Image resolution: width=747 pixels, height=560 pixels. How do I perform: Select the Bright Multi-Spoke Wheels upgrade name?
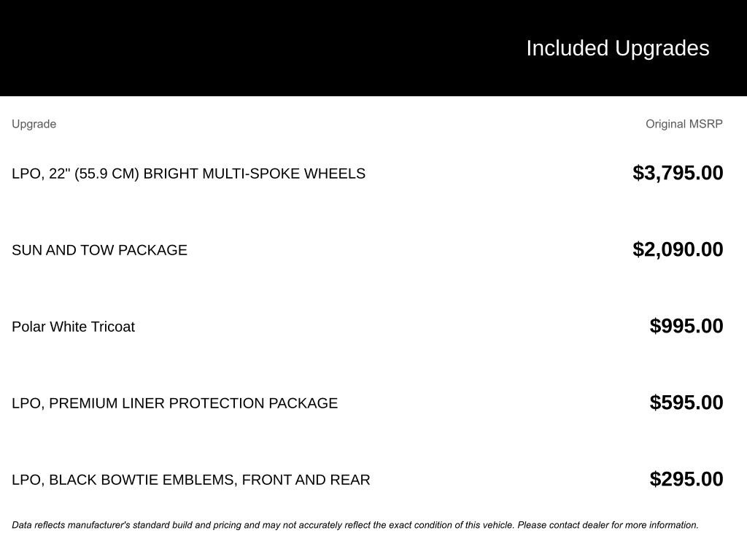point(188,174)
